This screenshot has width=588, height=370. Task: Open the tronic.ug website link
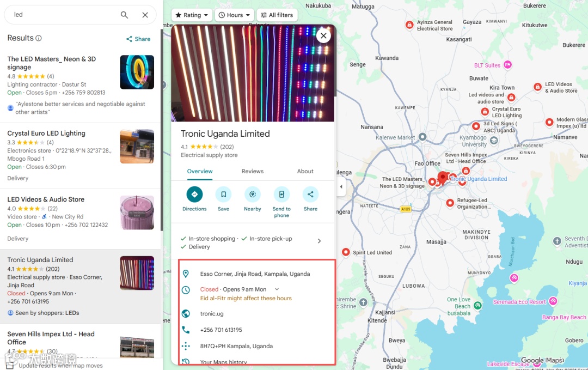click(212, 314)
